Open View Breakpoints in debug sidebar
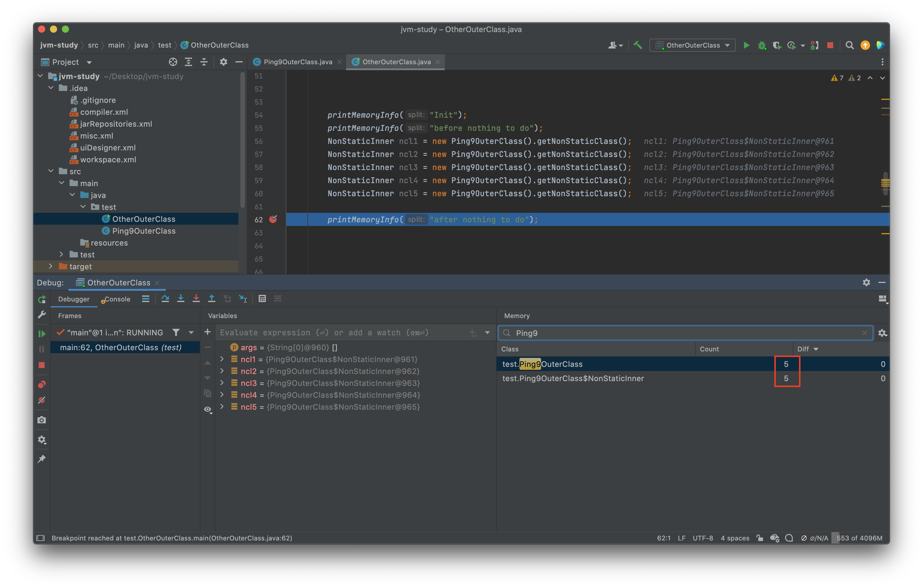 click(42, 384)
